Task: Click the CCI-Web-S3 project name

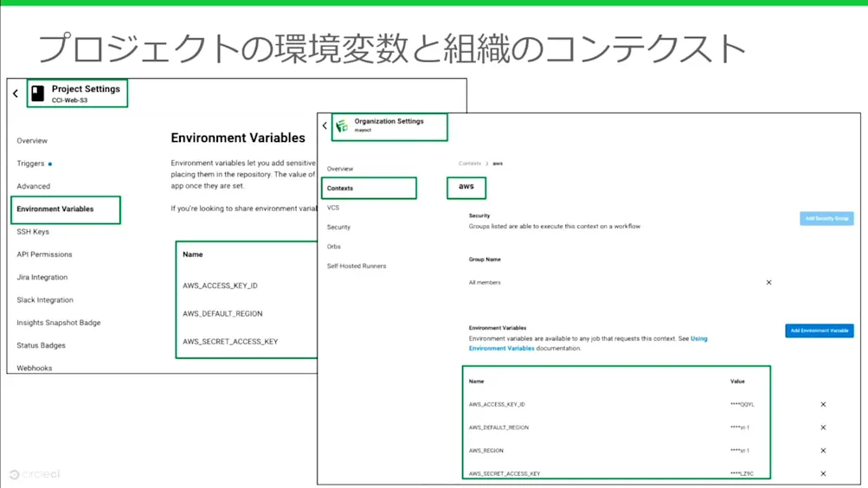Action: pos(70,100)
